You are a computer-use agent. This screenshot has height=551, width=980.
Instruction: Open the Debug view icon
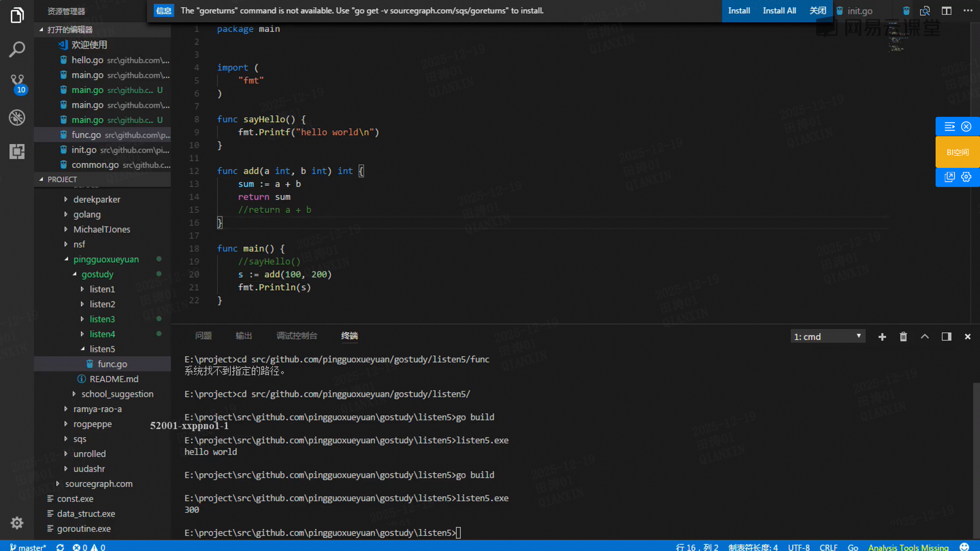point(17,118)
